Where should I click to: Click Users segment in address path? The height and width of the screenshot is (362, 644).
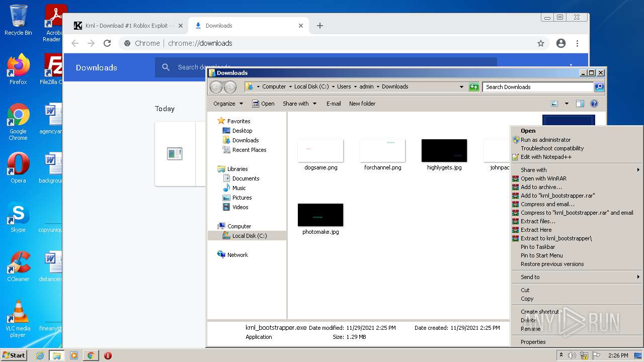point(344,86)
